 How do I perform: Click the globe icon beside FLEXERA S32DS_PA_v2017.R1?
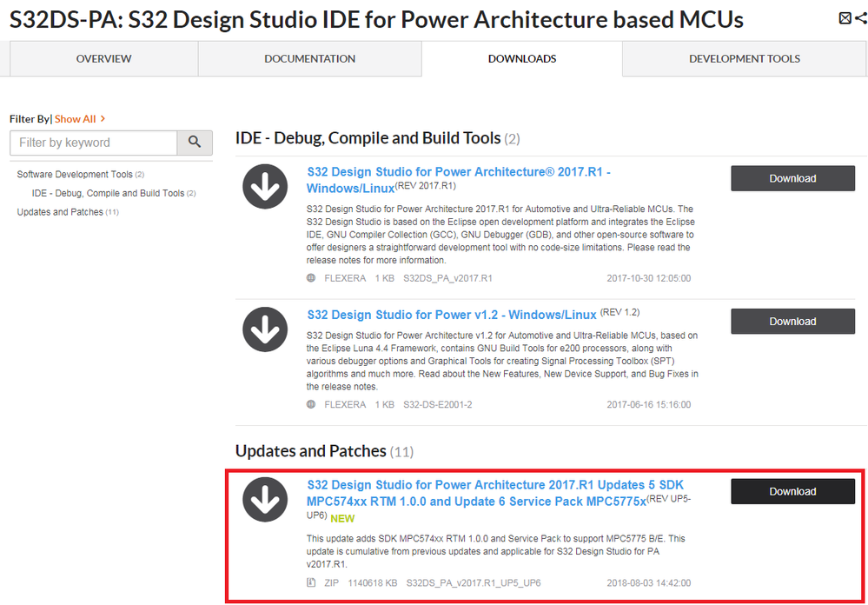(x=311, y=278)
